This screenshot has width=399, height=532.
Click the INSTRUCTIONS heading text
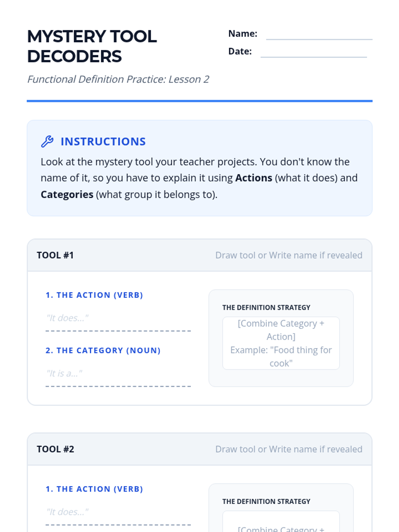point(103,141)
